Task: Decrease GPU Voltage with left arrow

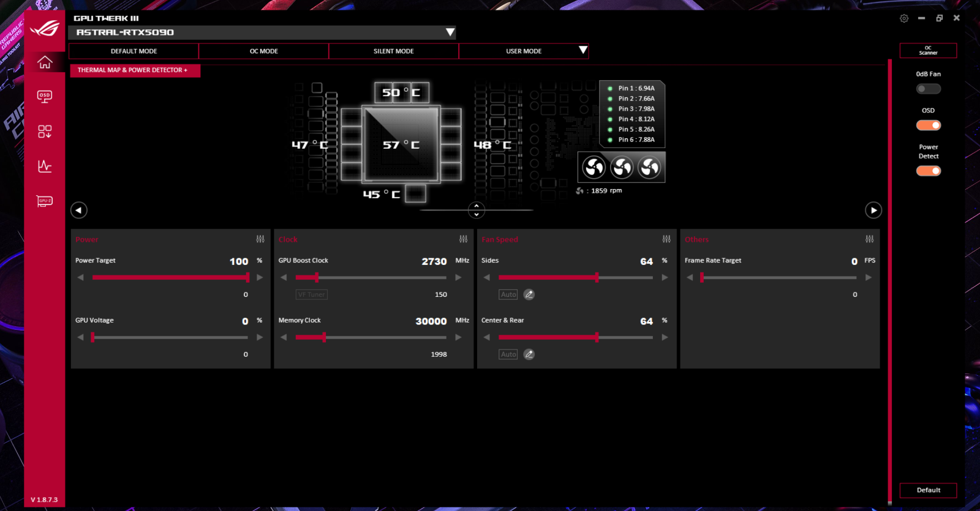Action: coord(80,337)
